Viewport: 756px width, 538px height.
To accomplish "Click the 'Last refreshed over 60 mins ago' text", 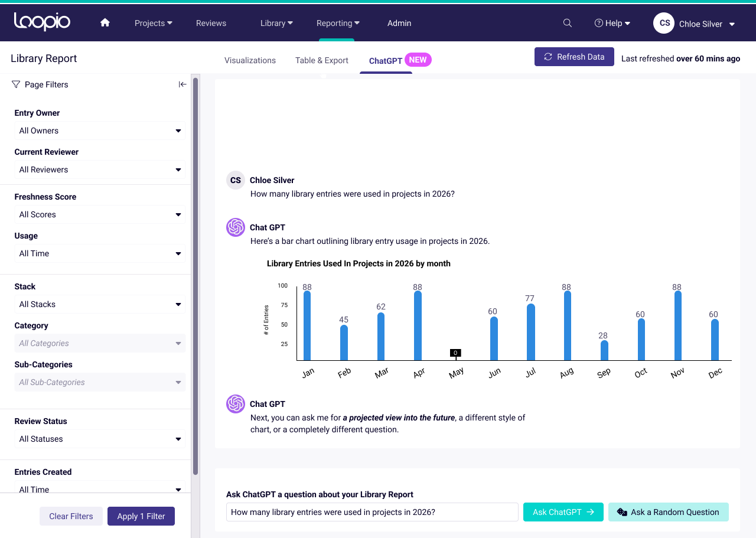I will click(x=680, y=58).
